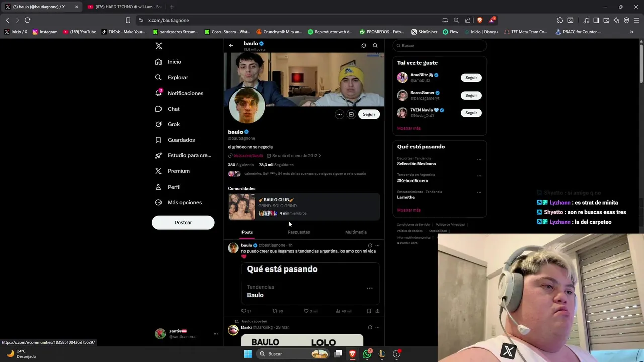View analytics of baulo's post
This screenshot has width=644, height=362.
[343, 311]
